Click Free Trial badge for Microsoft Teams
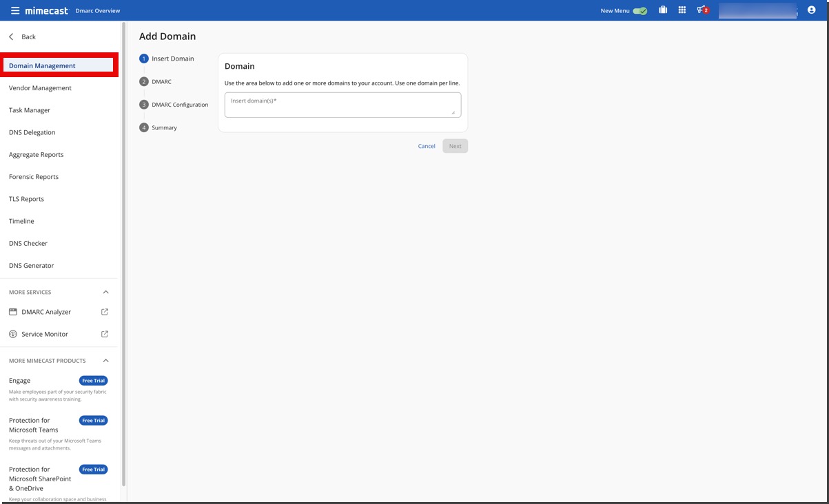Image resolution: width=829 pixels, height=504 pixels. pos(94,421)
